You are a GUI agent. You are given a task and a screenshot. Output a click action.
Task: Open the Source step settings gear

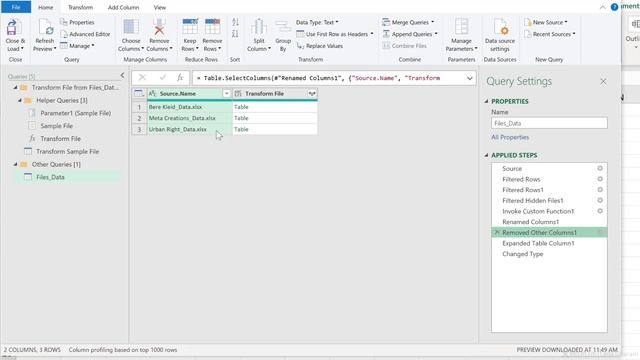600,168
